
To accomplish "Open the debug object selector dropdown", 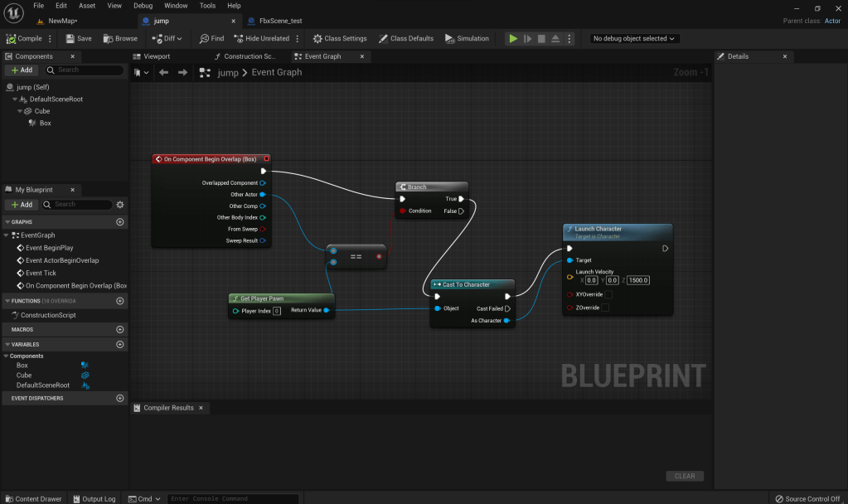I will pyautogui.click(x=634, y=38).
